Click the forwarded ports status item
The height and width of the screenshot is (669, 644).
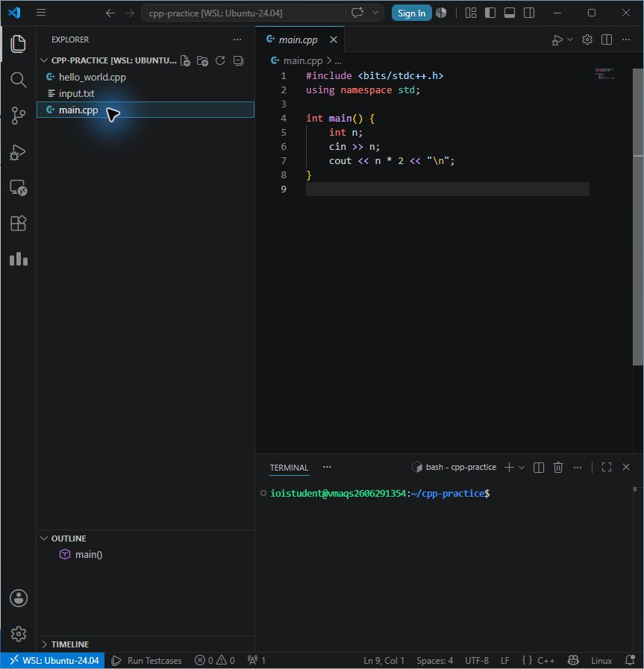pyautogui.click(x=257, y=661)
